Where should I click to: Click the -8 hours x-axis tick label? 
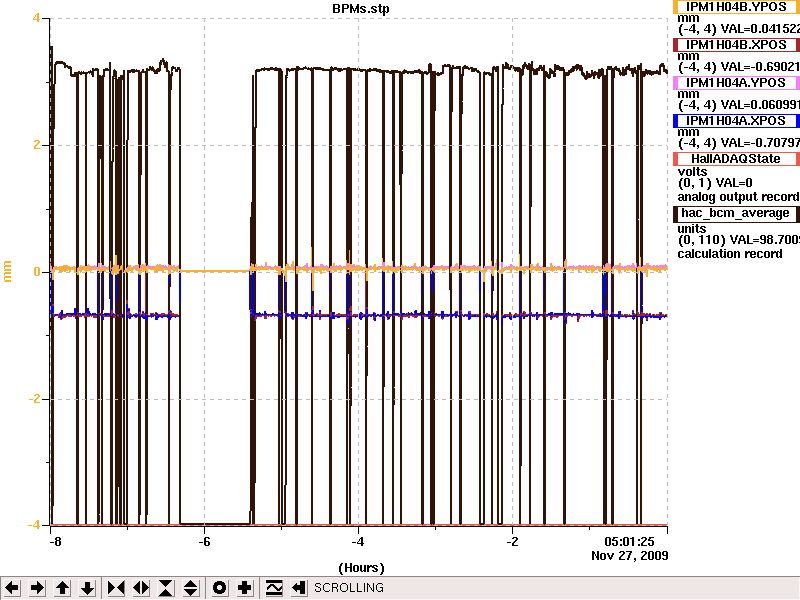[55, 542]
